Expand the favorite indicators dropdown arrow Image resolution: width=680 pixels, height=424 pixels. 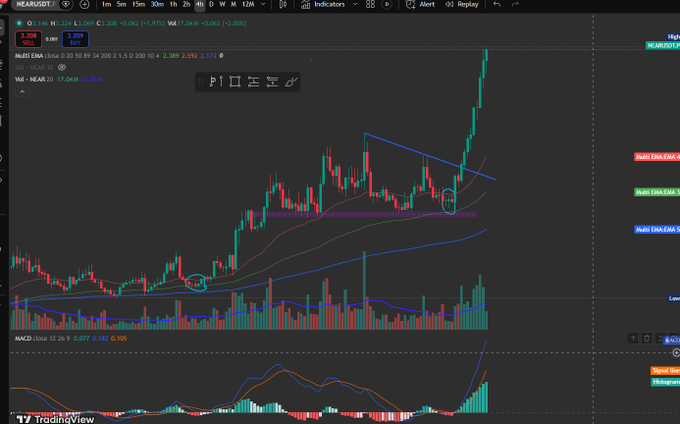(x=355, y=4)
